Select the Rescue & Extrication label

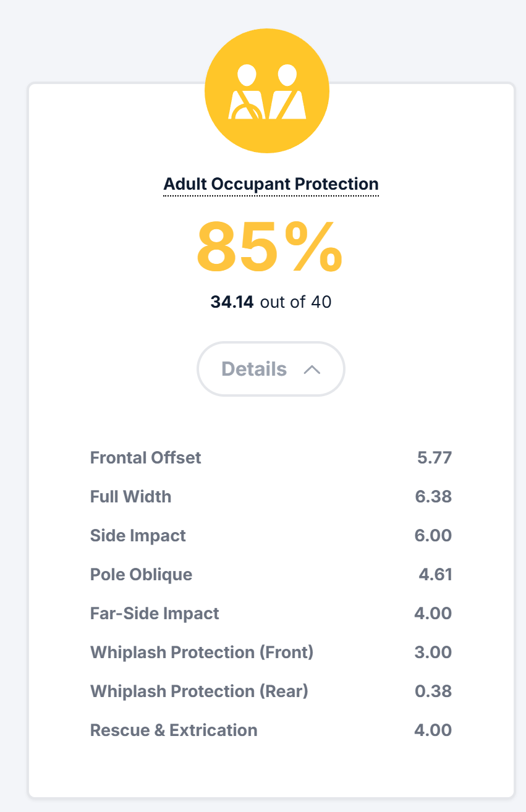174,730
